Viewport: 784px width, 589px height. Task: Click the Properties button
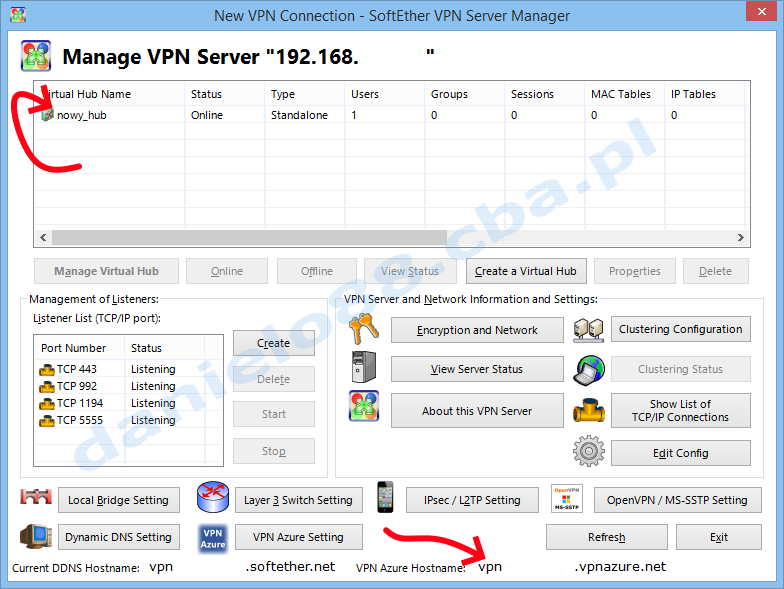[x=634, y=271]
